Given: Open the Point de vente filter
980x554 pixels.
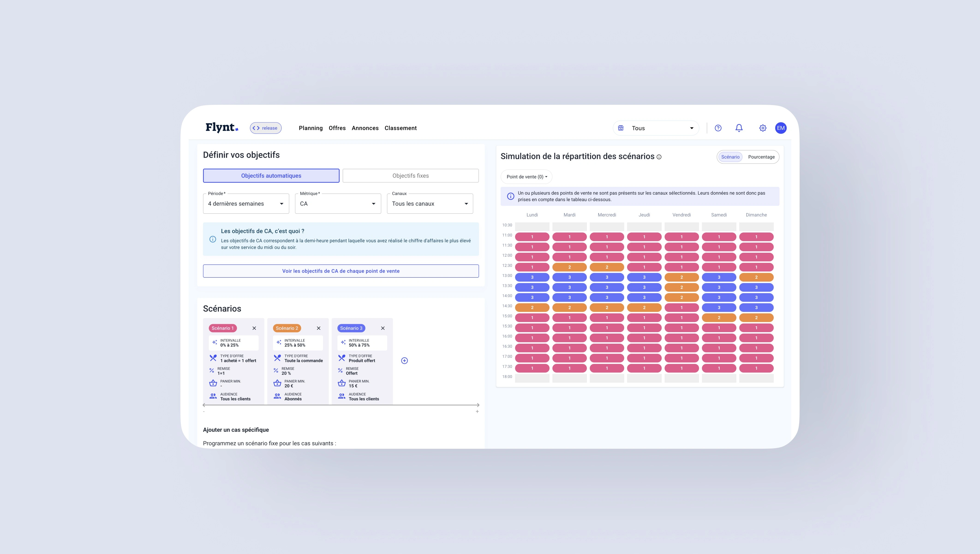Looking at the screenshot, I should (526, 177).
